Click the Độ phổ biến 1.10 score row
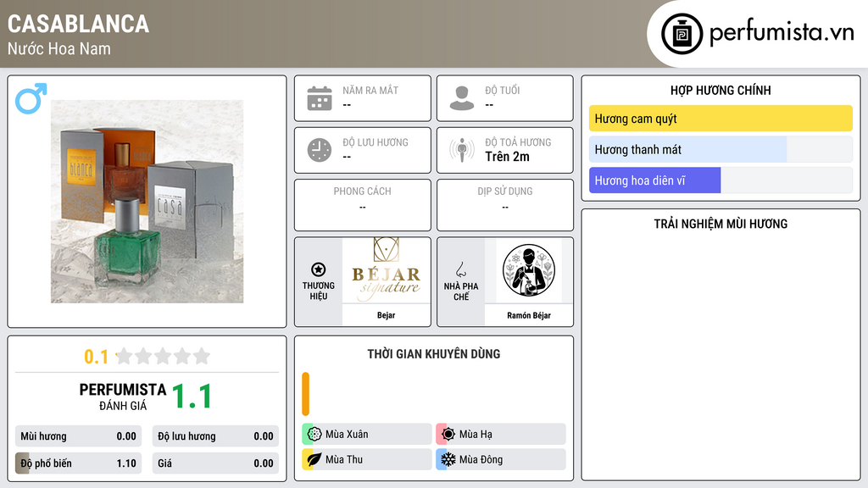Viewport: 868px width, 488px height. pos(79,463)
